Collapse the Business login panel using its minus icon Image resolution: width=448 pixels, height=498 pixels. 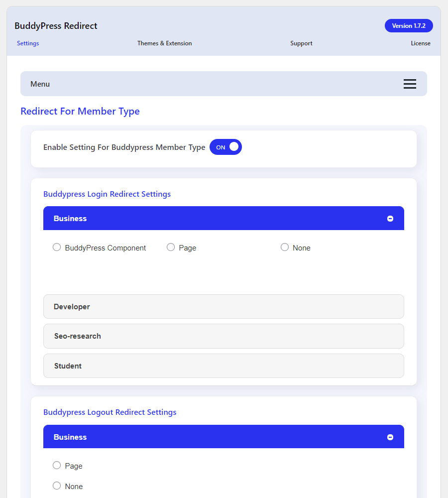[x=390, y=218]
